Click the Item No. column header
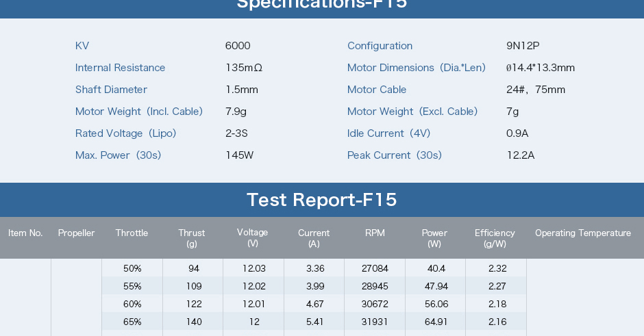Image resolution: width=644 pixels, height=336 pixels. pyautogui.click(x=25, y=233)
